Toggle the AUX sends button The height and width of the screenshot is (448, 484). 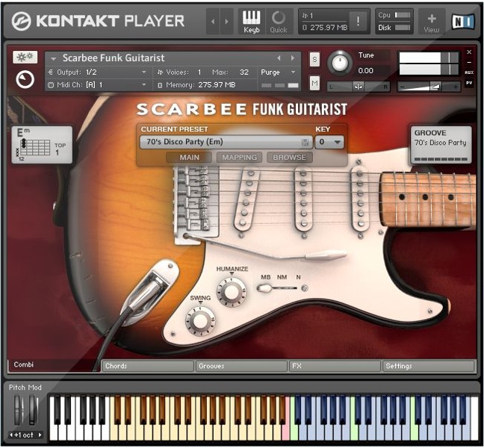(469, 72)
